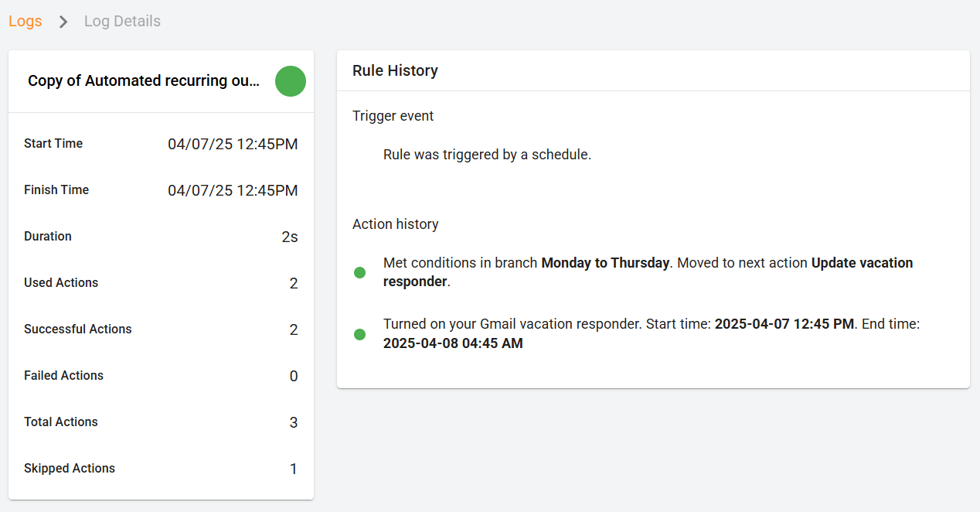Click the green dot beside vacation responder entry

tap(359, 334)
